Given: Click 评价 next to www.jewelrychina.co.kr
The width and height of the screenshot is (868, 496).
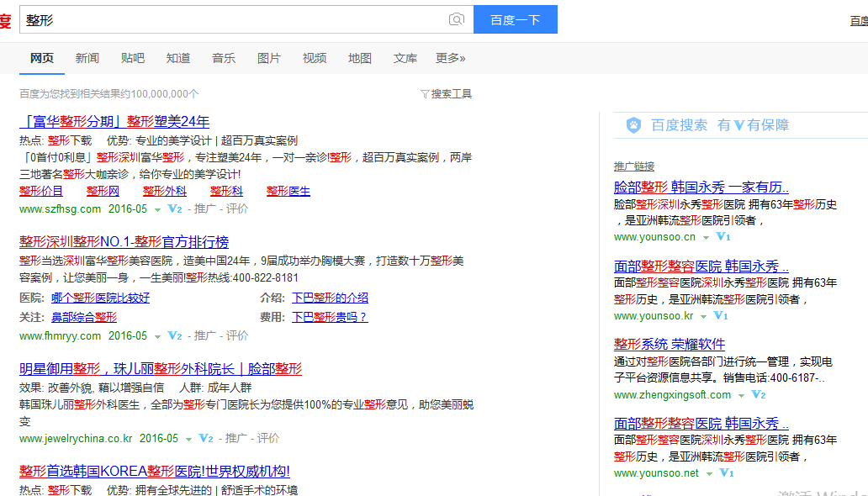Looking at the screenshot, I should (268, 439).
